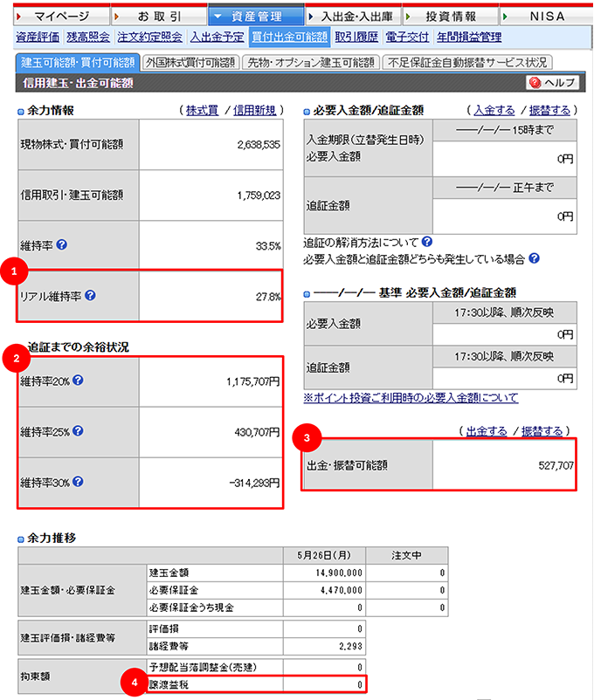This screenshot has height=700, width=594.
Task: Click help icon after 必要入金額と追証金額どちらも発生している場合
Action: click(534, 258)
